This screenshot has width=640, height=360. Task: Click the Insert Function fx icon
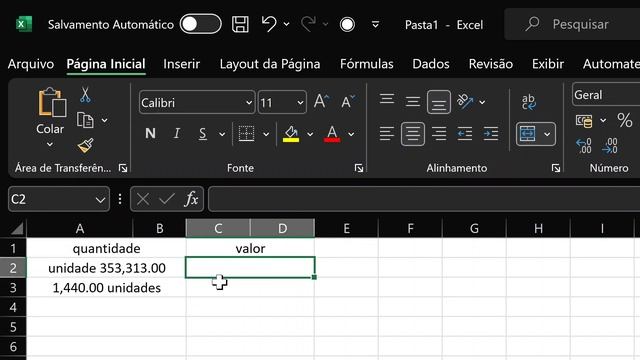pyautogui.click(x=191, y=199)
